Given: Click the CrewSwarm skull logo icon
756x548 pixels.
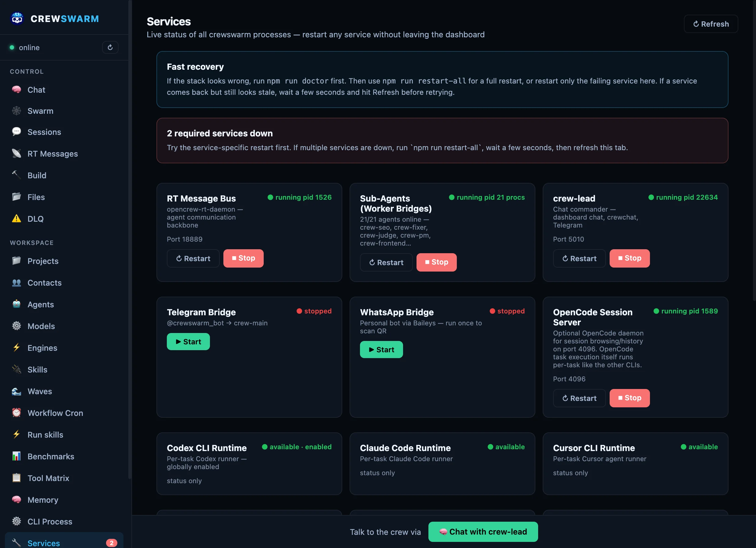Looking at the screenshot, I should pos(17,19).
